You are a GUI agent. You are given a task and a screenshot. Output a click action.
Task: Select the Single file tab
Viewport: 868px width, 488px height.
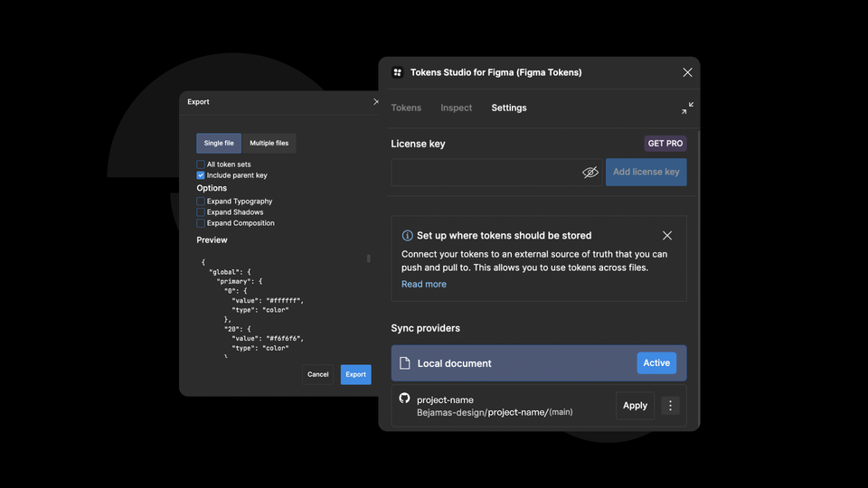219,144
